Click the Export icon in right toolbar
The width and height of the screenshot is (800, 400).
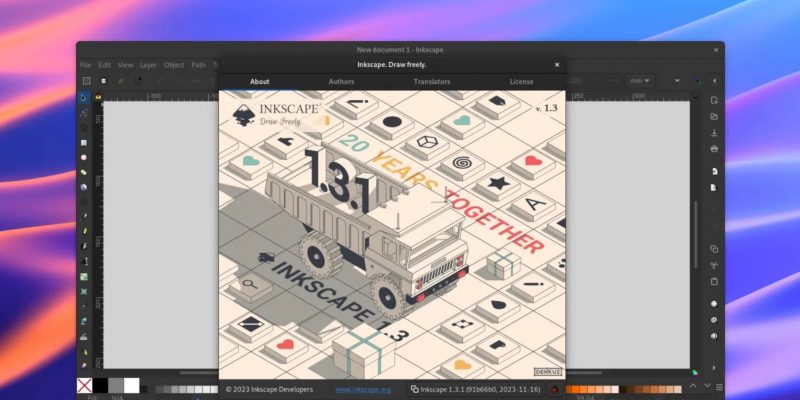(x=714, y=187)
